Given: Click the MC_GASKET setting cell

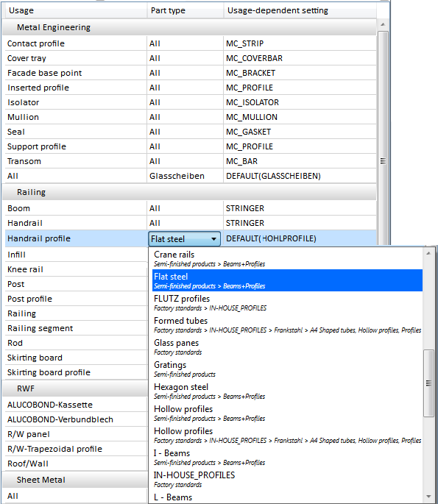Looking at the screenshot, I should click(x=300, y=132).
